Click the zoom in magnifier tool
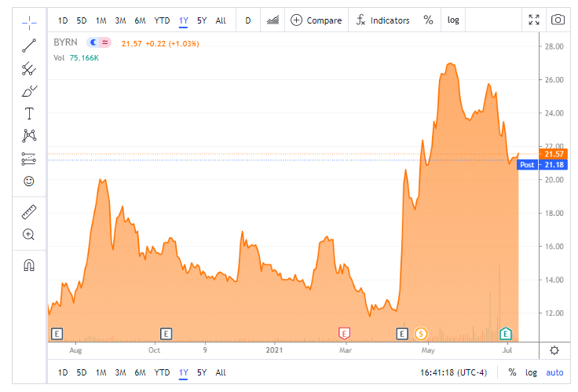Image resolution: width=578 pixels, height=392 pixels. point(29,234)
